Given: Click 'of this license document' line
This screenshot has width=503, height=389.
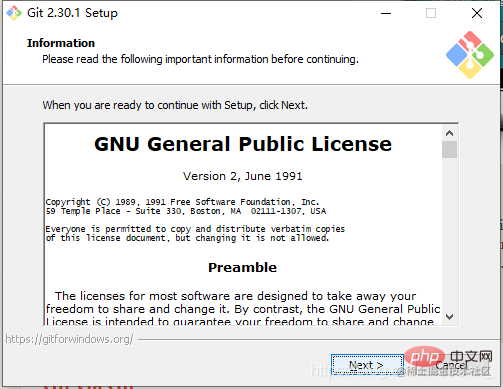Looking at the screenshot, I should (187, 238).
